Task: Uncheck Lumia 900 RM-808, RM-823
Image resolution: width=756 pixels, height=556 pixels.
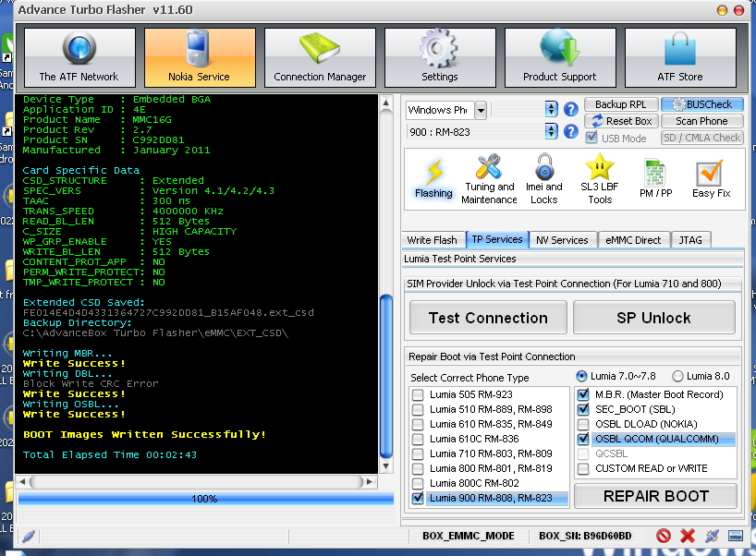Action: pos(418,498)
